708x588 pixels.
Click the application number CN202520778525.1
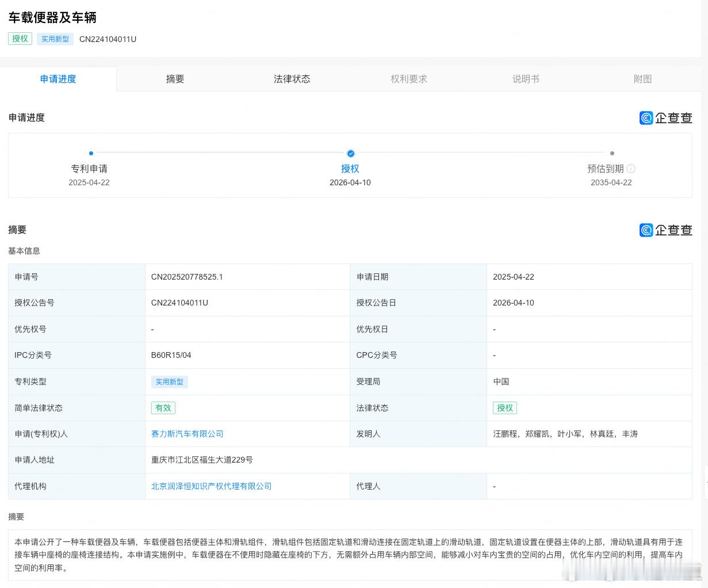(187, 277)
